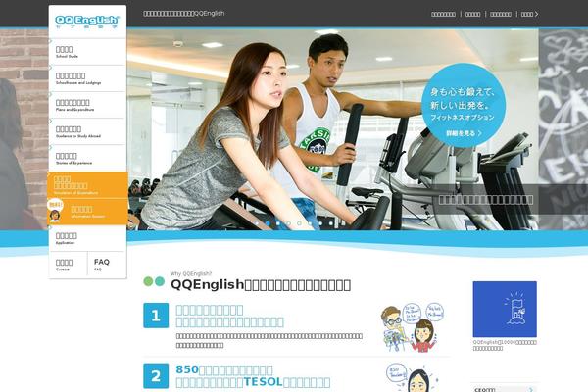
Task: Open the 850 teachers TESOL heading link
Action: click(253, 376)
